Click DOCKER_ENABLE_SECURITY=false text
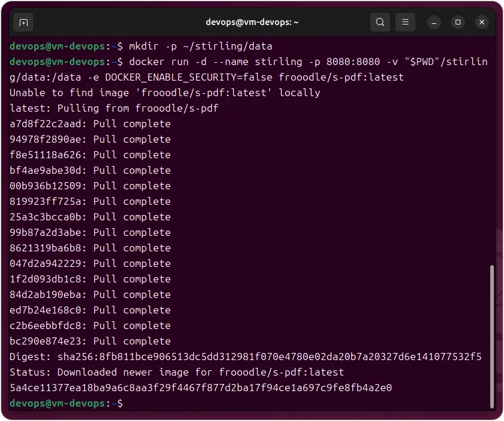Viewport: 504px width, 421px height. click(189, 78)
